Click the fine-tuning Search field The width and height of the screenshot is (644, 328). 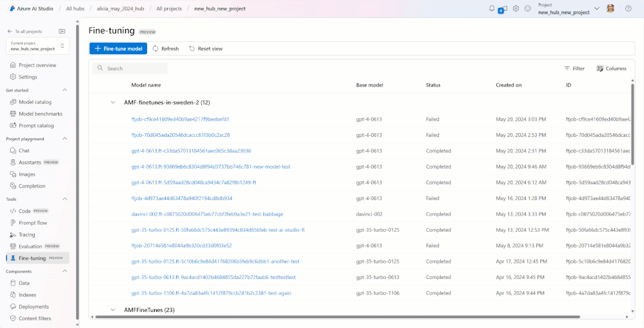(x=130, y=68)
